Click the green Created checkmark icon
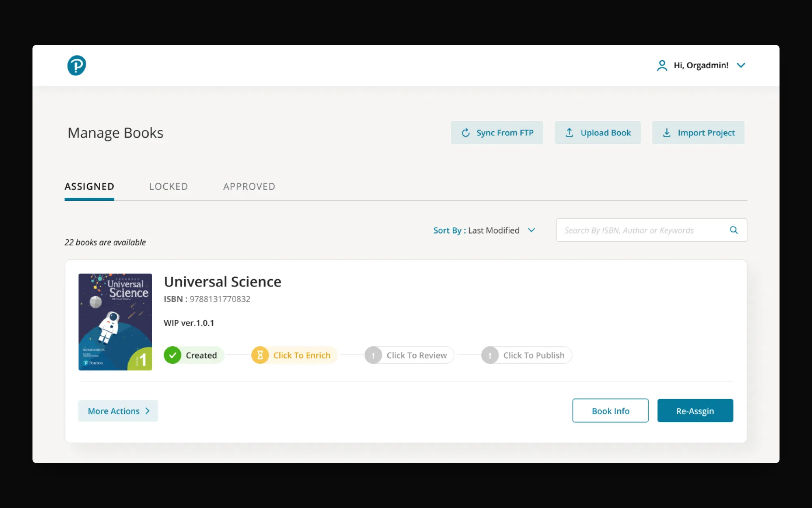Viewport: 812px width, 508px height. [173, 355]
